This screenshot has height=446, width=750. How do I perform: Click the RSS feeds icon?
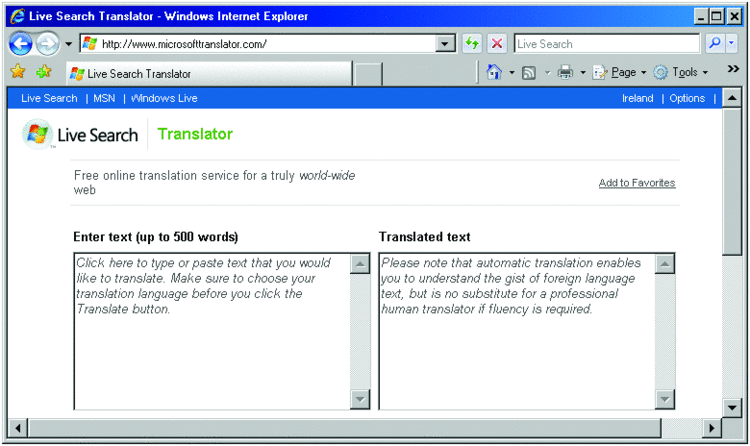(529, 73)
